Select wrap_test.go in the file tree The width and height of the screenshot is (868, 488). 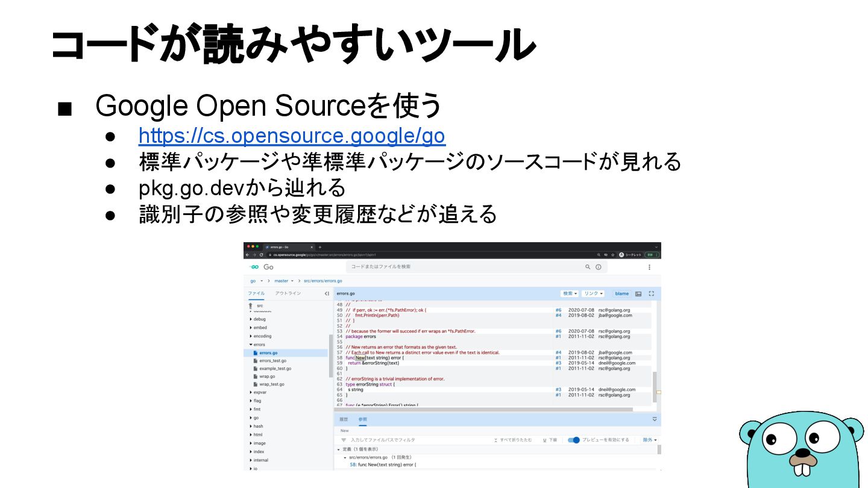[272, 384]
